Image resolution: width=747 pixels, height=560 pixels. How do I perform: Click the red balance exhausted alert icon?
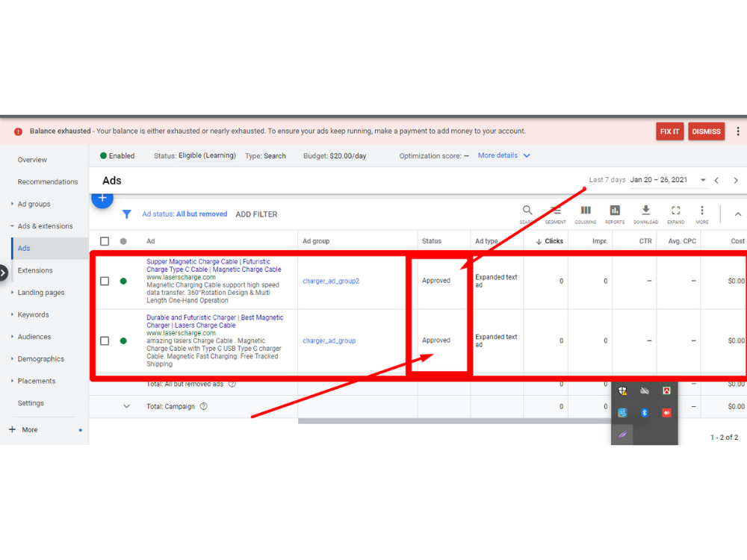click(x=18, y=131)
